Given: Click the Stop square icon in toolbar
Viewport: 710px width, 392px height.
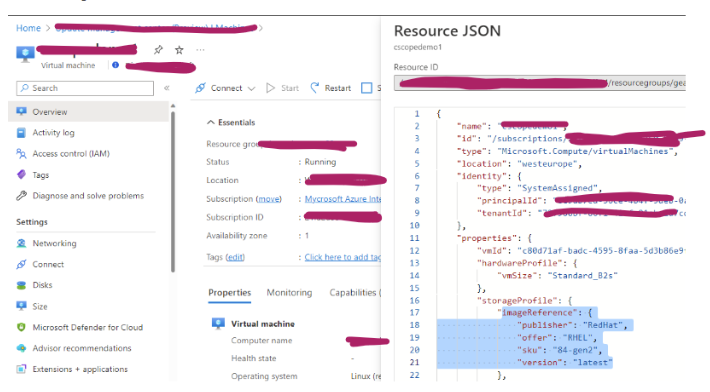Looking at the screenshot, I should [x=366, y=88].
